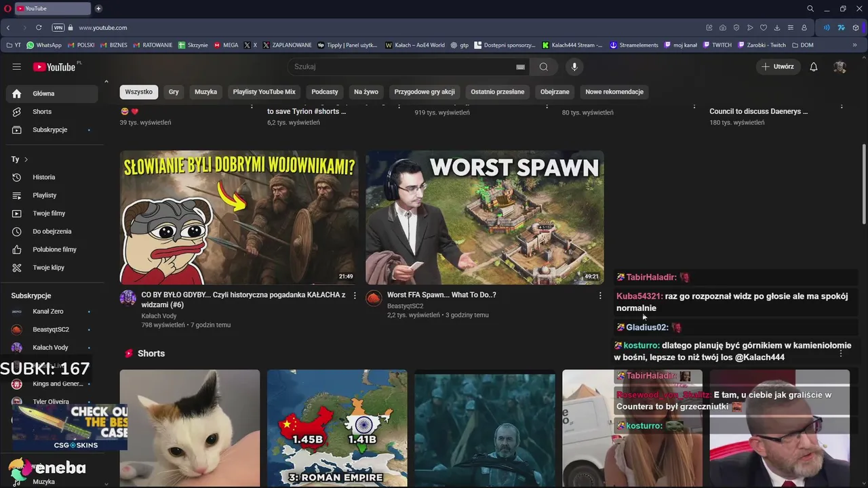The height and width of the screenshot is (488, 868).
Task: Open the heart bookmarks icon in toolbar
Action: 764,28
